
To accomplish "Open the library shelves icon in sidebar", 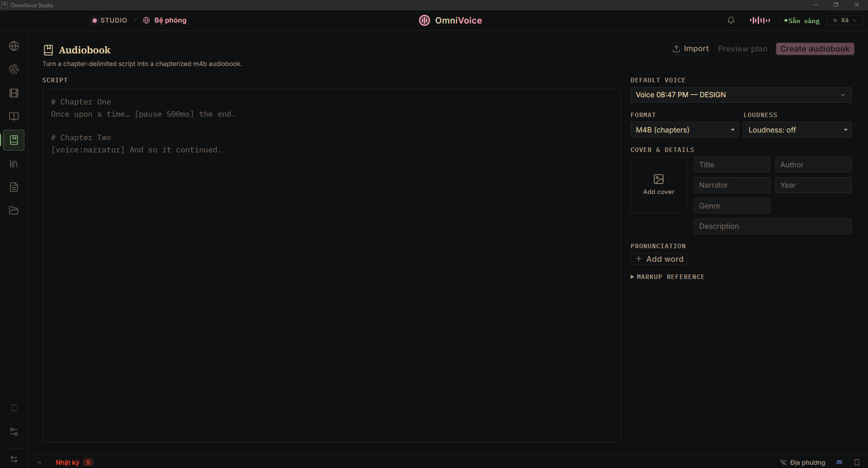I will tap(14, 164).
